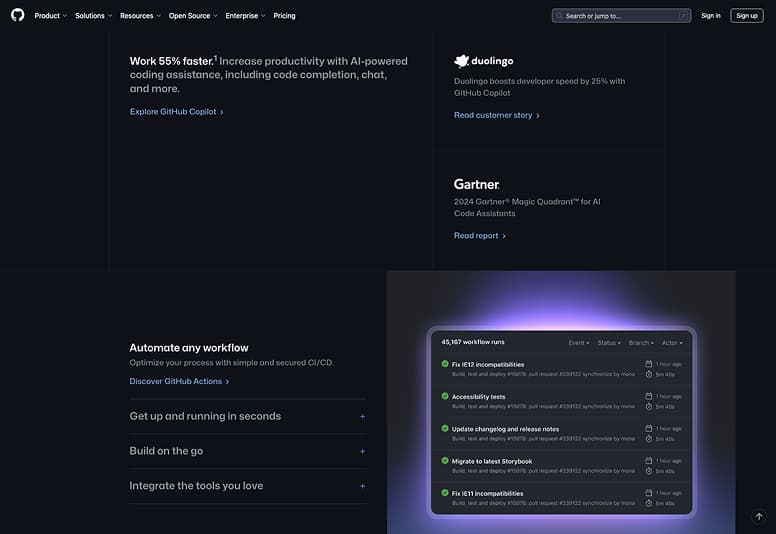Click Migrate to latest Storybook title
The height and width of the screenshot is (534, 776).
(492, 461)
